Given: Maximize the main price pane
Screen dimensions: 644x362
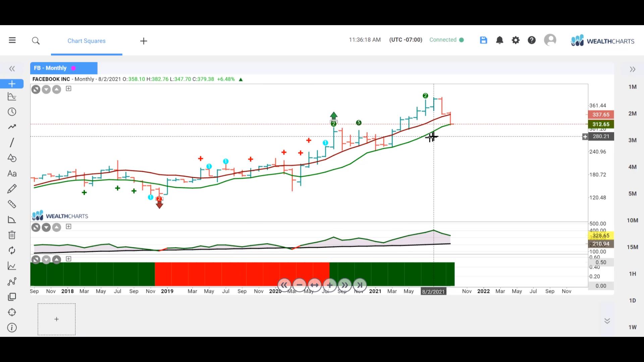Looking at the screenshot, I should (x=68, y=88).
